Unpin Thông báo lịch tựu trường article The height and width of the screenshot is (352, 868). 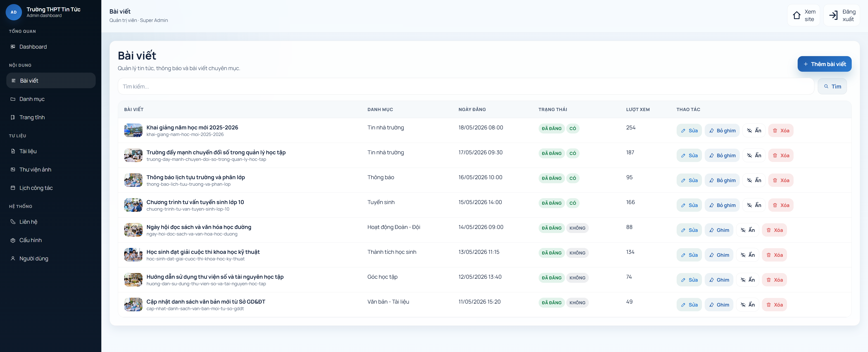(x=722, y=181)
